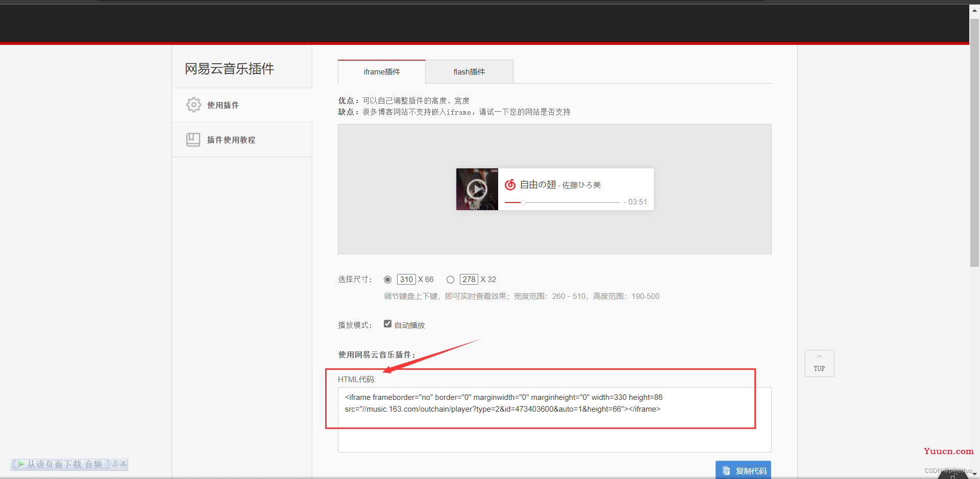Click the page vertical scrollbar thumb

(974, 143)
